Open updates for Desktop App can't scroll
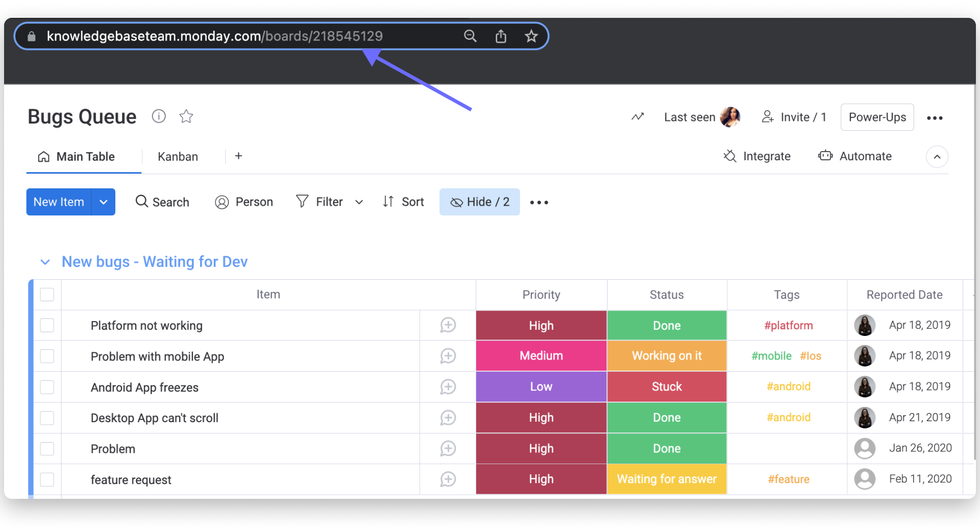 [448, 418]
